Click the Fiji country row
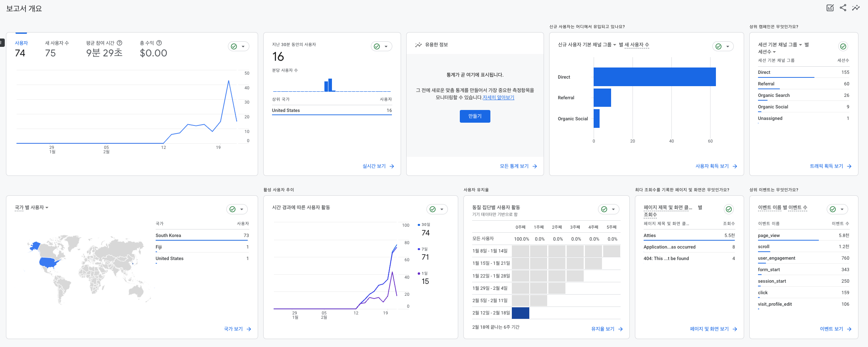Viewport: 868px width, 347px height. 202,247
